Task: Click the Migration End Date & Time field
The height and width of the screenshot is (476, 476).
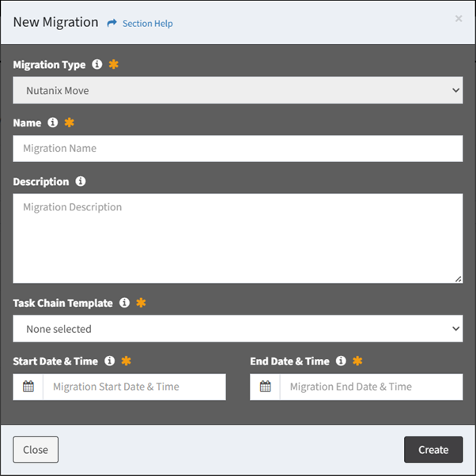Action: pyautogui.click(x=372, y=387)
